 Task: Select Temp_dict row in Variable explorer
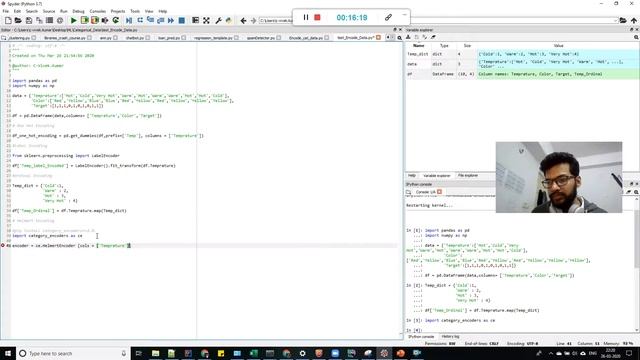coord(522,54)
